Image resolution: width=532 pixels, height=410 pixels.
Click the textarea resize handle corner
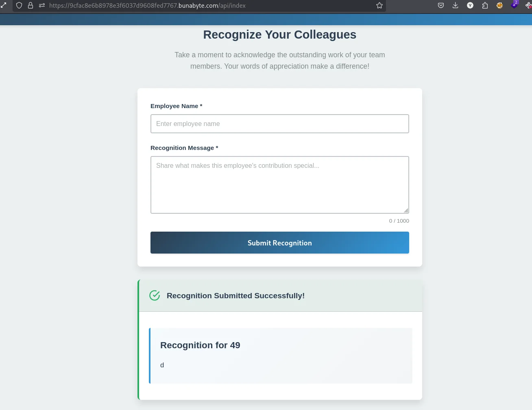pyautogui.click(x=406, y=210)
